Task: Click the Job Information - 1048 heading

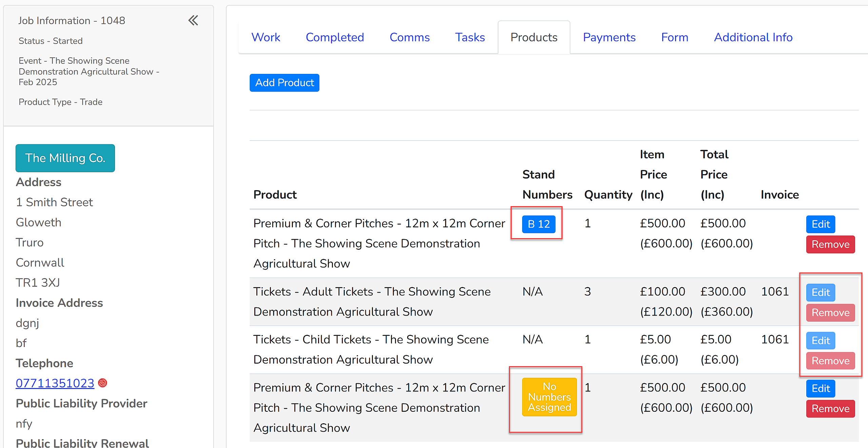Action: (72, 21)
